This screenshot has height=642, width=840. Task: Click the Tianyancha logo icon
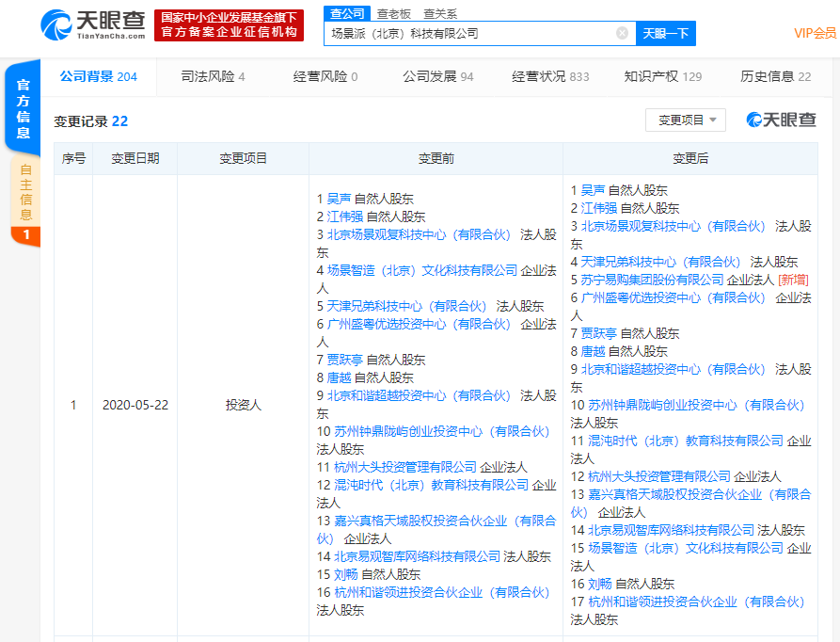pos(56,24)
